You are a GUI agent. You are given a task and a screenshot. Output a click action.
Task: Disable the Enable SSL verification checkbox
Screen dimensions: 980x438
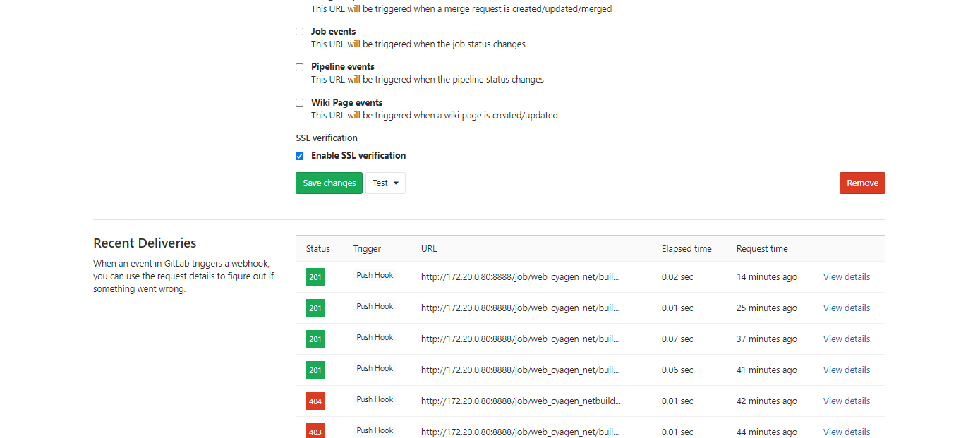coord(299,156)
